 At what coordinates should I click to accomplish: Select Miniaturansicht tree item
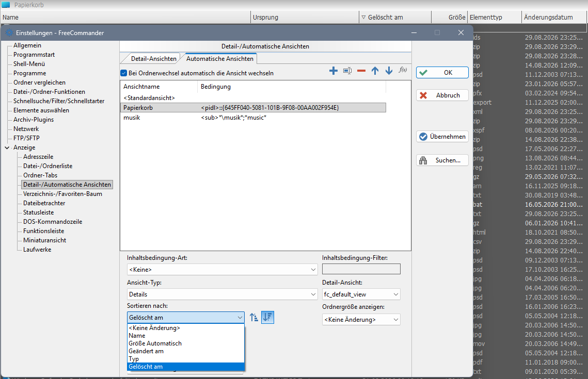tap(44, 240)
